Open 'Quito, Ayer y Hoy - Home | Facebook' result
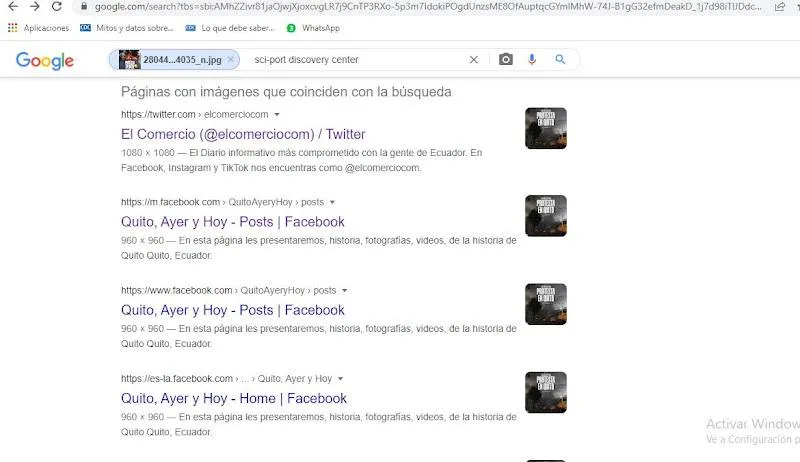The height and width of the screenshot is (462, 800). click(x=234, y=398)
